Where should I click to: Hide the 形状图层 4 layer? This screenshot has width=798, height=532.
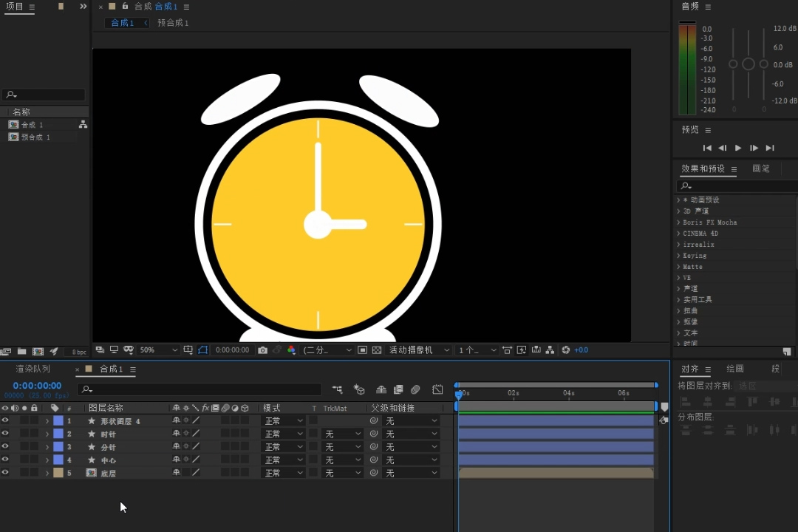5,420
